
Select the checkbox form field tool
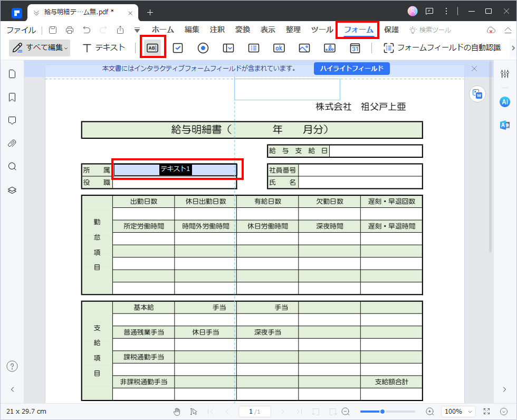178,48
